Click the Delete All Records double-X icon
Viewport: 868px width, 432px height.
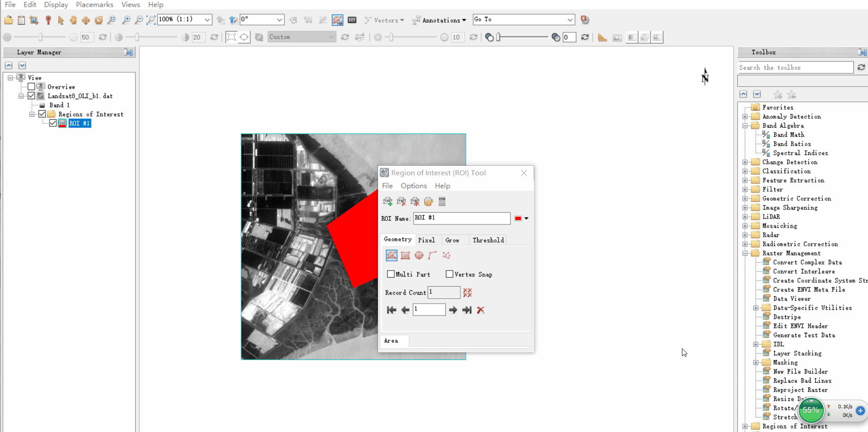pos(468,293)
